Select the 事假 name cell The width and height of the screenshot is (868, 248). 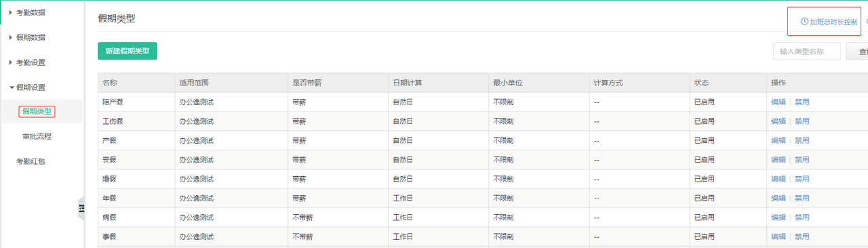point(109,236)
